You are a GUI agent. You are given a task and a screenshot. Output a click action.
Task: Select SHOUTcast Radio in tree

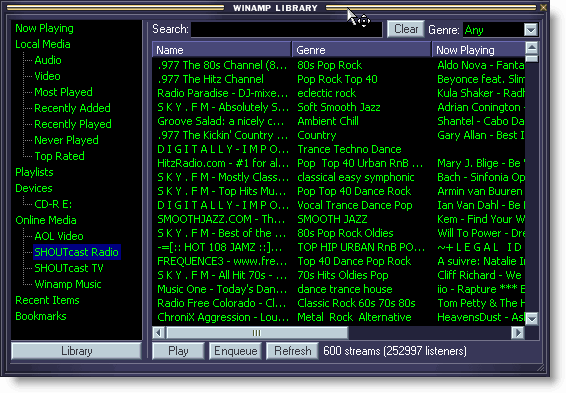(x=77, y=252)
